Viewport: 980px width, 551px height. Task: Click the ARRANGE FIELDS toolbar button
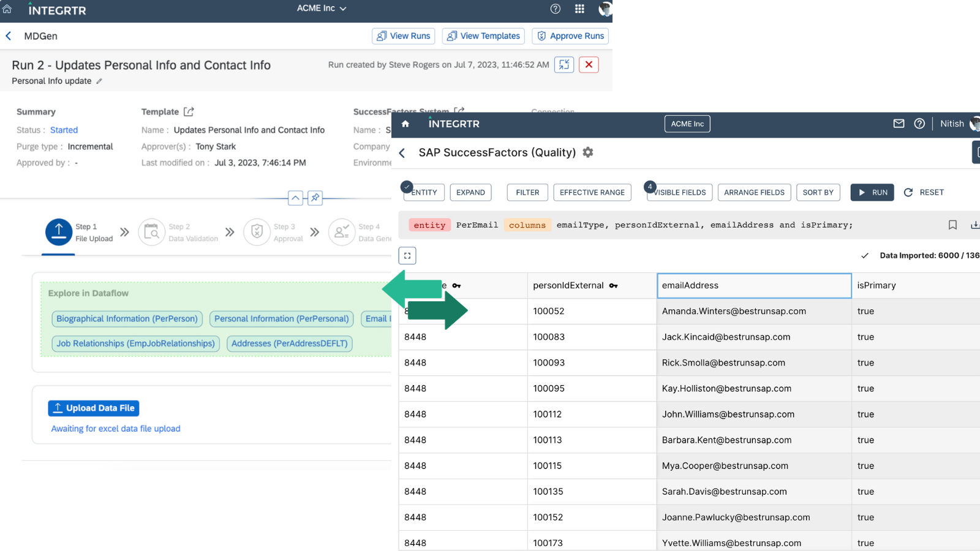754,192
